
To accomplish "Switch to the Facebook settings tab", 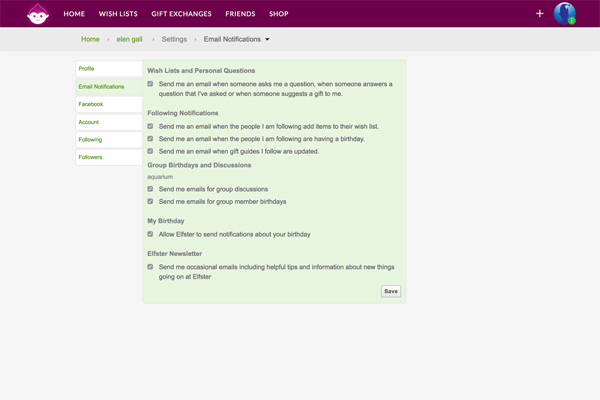I will click(x=108, y=104).
